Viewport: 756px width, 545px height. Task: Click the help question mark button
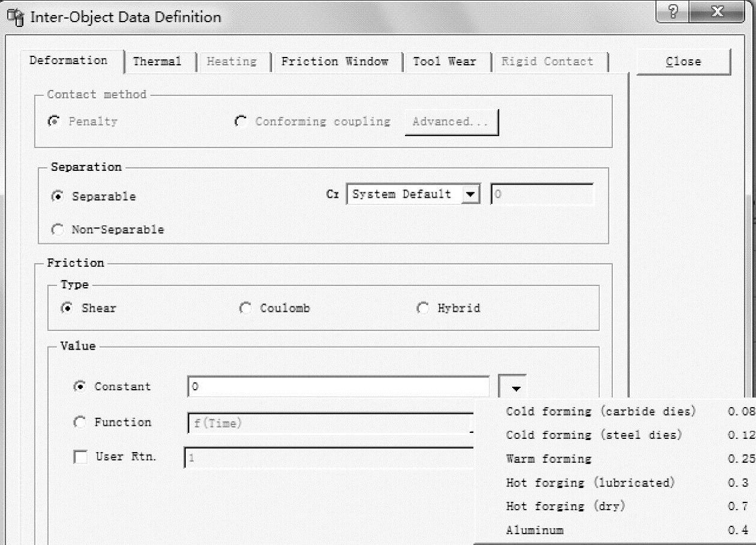coord(672,12)
